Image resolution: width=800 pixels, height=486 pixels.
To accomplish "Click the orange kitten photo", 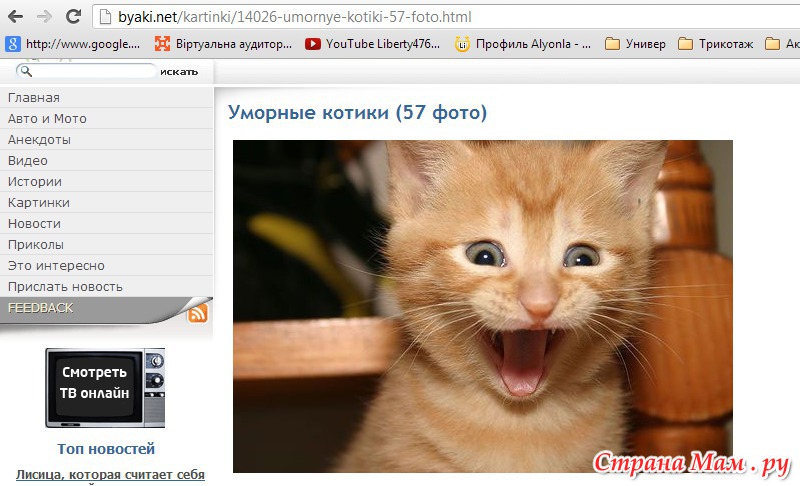I will tap(483, 306).
